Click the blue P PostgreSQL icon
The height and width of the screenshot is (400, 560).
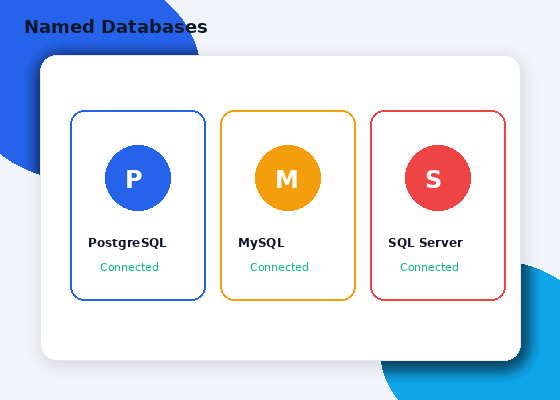tap(138, 178)
